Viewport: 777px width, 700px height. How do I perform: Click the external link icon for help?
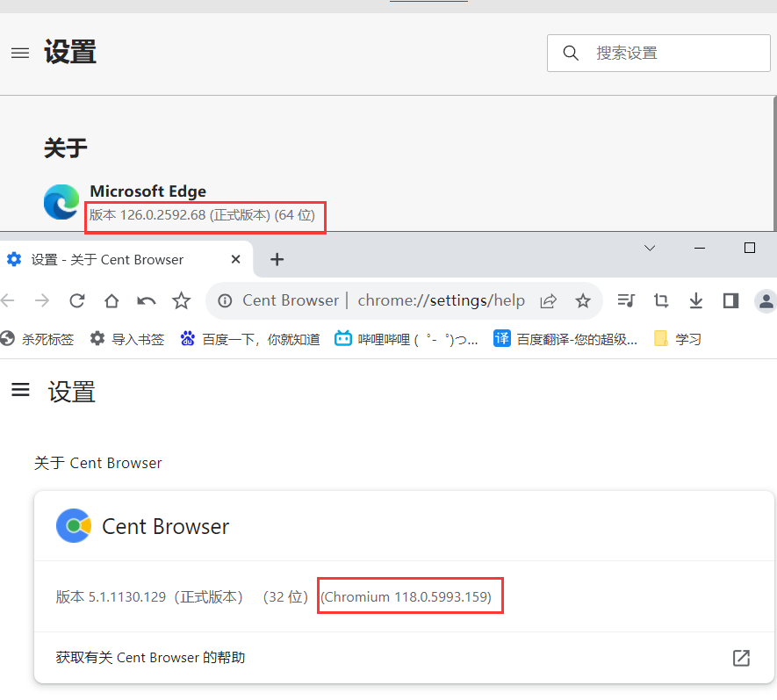click(741, 658)
